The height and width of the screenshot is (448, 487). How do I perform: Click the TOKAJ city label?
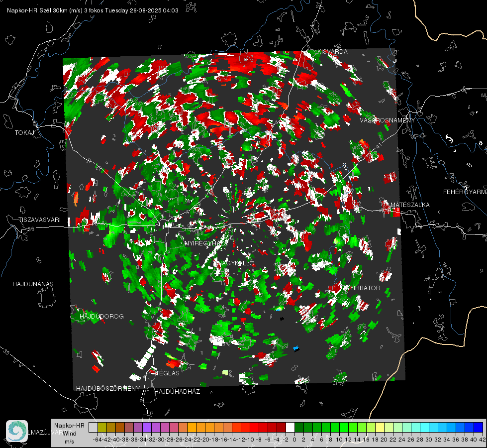[24, 133]
